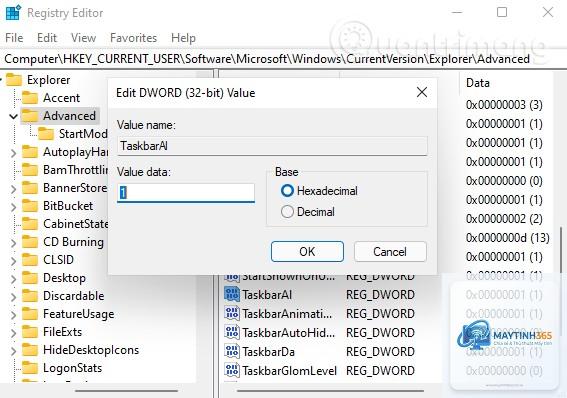Expand the FeatureUsage key
Viewport: 567px width, 398px height.
13,314
